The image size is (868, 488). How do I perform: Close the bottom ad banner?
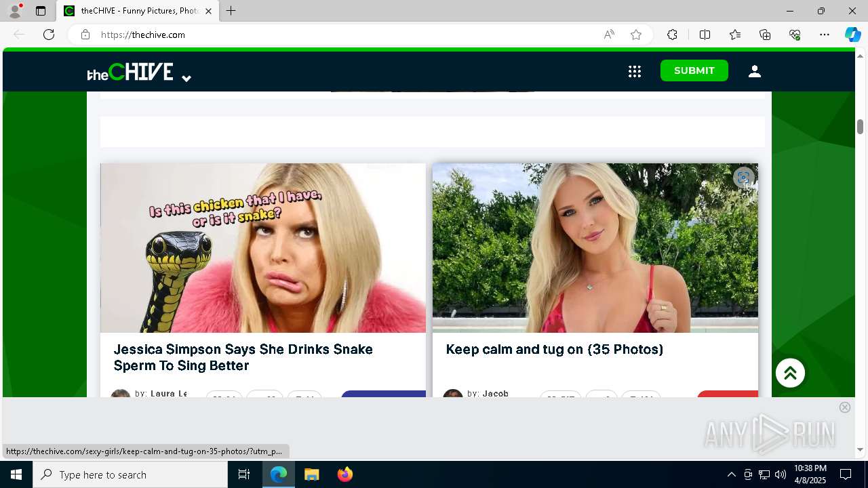point(845,407)
